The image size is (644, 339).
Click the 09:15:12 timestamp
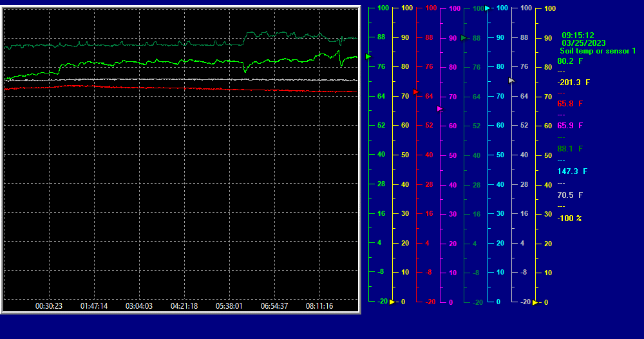[x=578, y=35]
